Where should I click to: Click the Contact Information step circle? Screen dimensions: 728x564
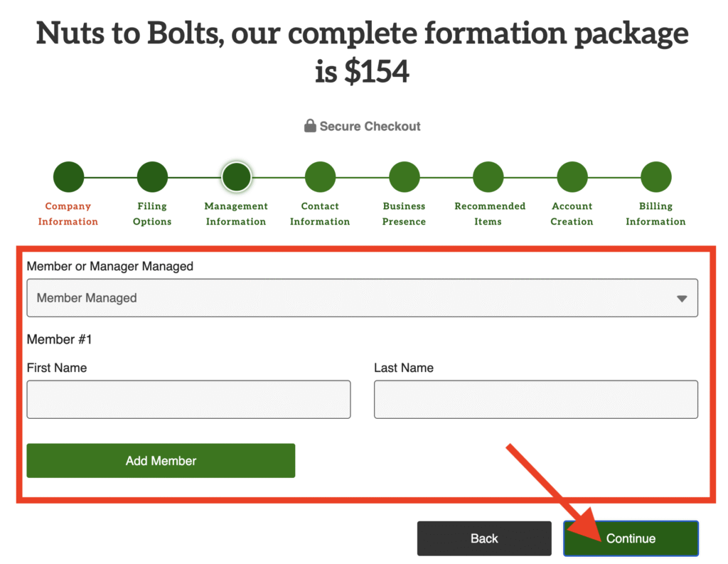tap(320, 177)
